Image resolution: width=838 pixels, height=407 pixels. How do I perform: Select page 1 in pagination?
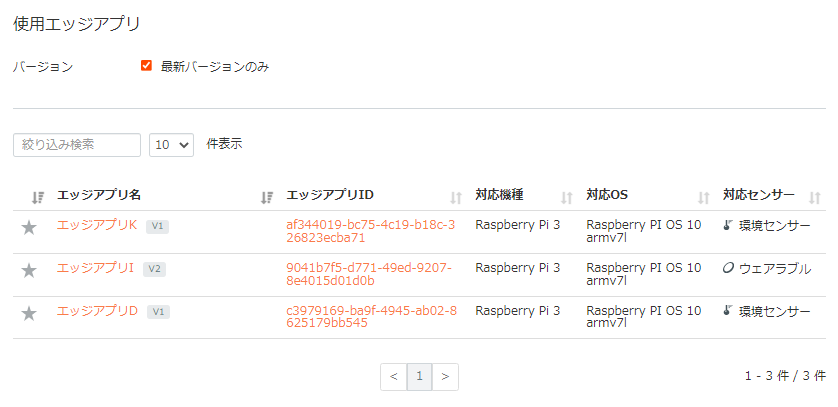[420, 377]
